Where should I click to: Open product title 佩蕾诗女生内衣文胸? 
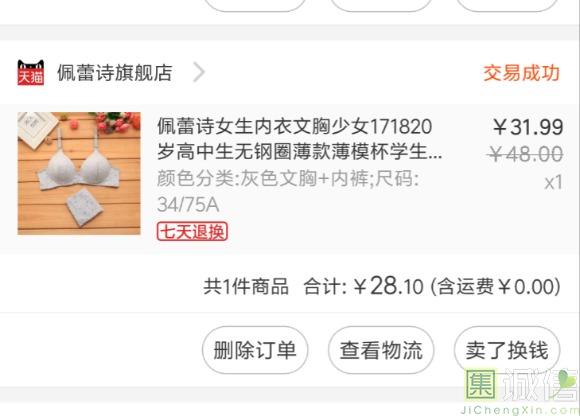coord(299,139)
